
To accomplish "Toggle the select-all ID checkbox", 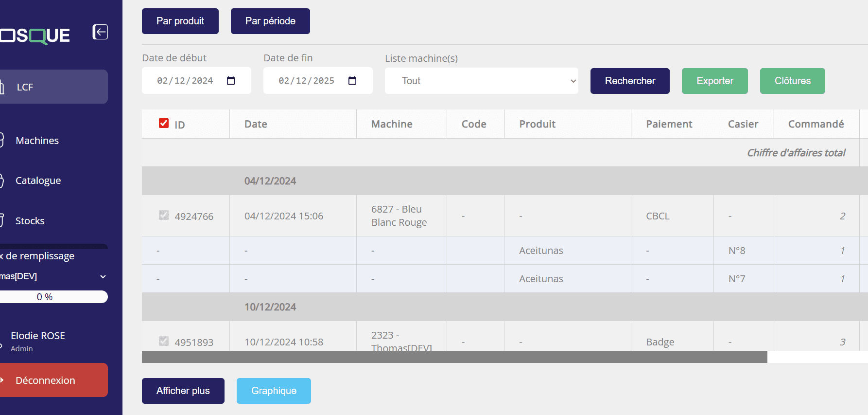I will pyautogui.click(x=164, y=123).
